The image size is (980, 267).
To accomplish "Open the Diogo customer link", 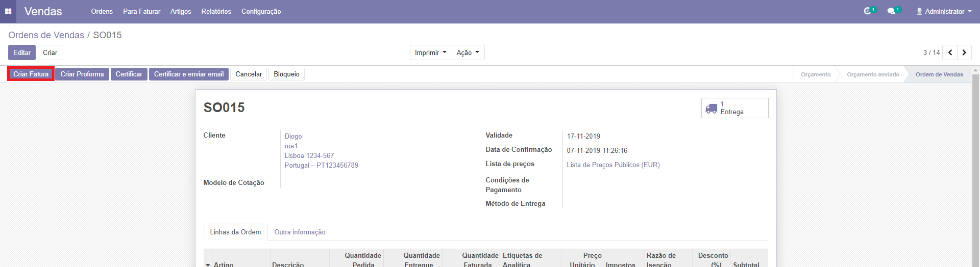I will (x=293, y=136).
